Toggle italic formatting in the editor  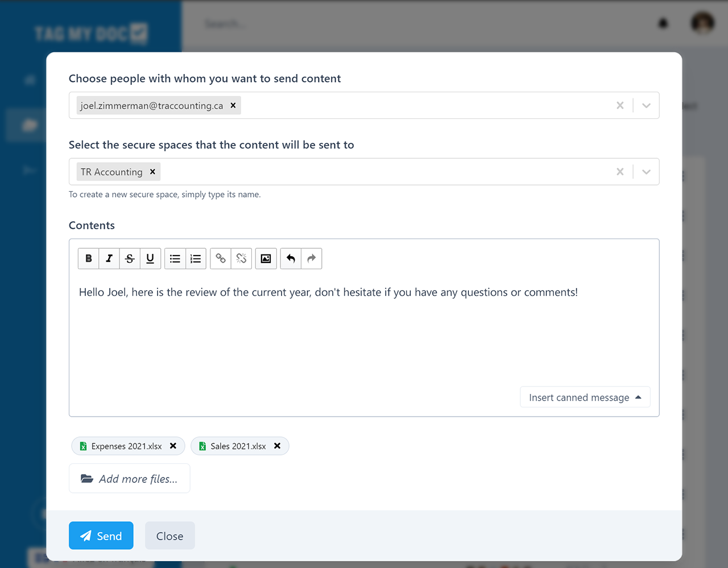click(x=109, y=258)
